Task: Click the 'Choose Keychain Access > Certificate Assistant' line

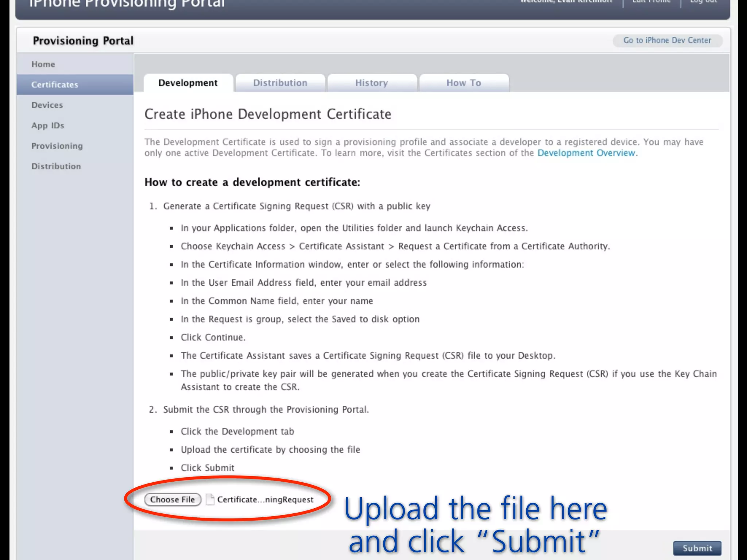Action: click(395, 246)
